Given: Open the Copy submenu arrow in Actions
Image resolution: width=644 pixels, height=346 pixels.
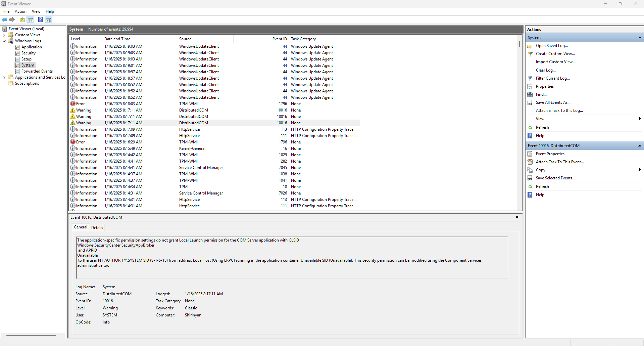Looking at the screenshot, I should 640,170.
